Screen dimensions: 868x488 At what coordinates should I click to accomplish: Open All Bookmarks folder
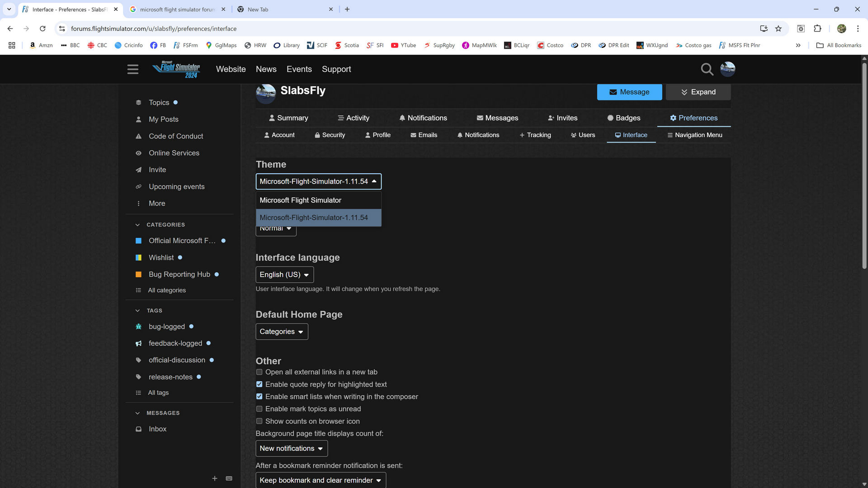coord(839,45)
